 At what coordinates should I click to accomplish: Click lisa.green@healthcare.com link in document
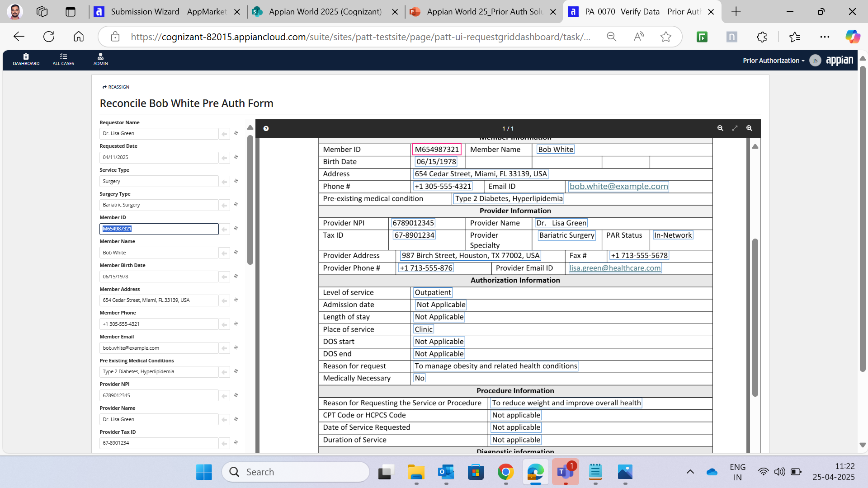615,268
